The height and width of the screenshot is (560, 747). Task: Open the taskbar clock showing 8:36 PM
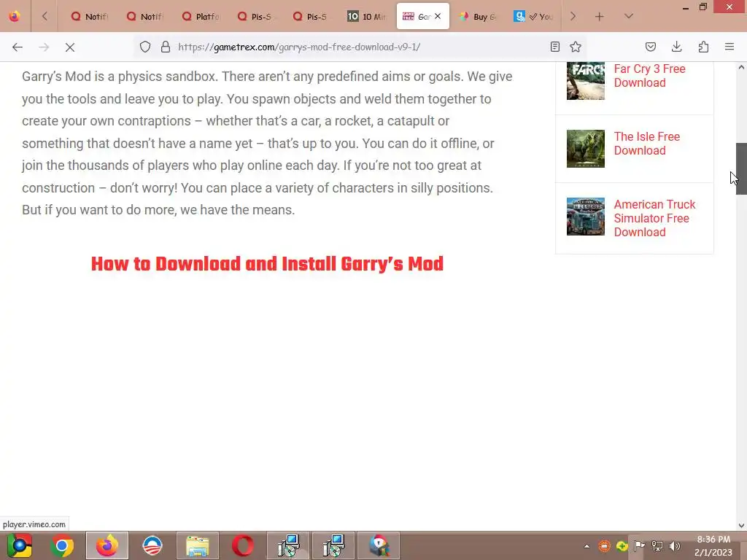pyautogui.click(x=713, y=545)
